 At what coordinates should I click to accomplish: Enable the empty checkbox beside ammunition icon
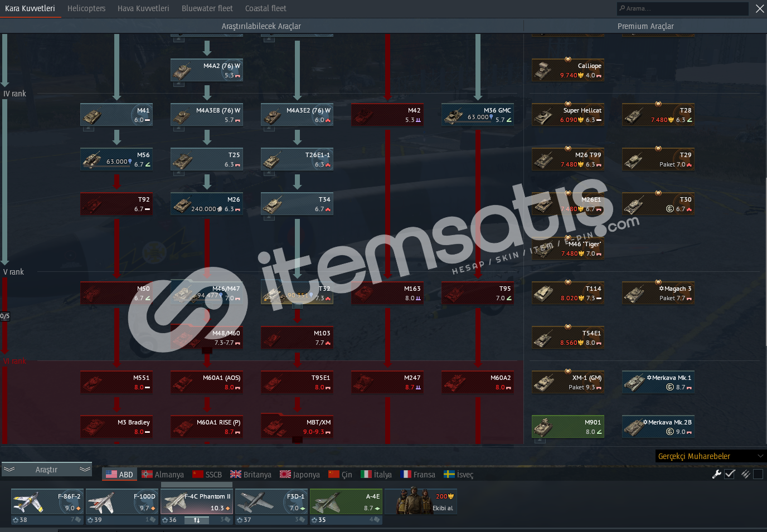758,474
